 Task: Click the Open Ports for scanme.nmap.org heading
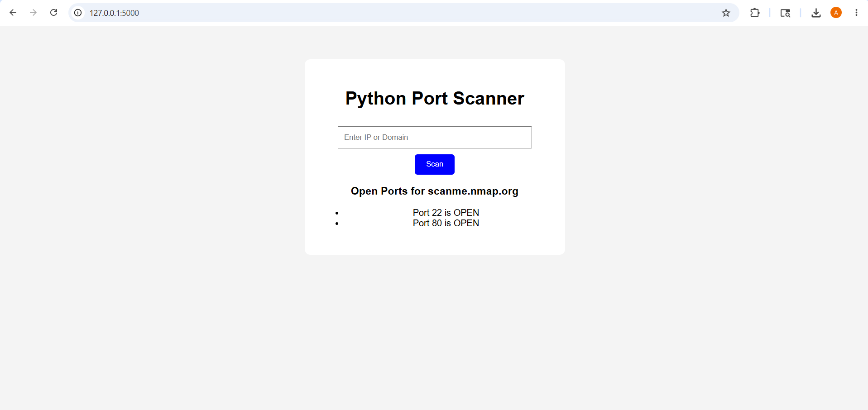pyautogui.click(x=435, y=191)
